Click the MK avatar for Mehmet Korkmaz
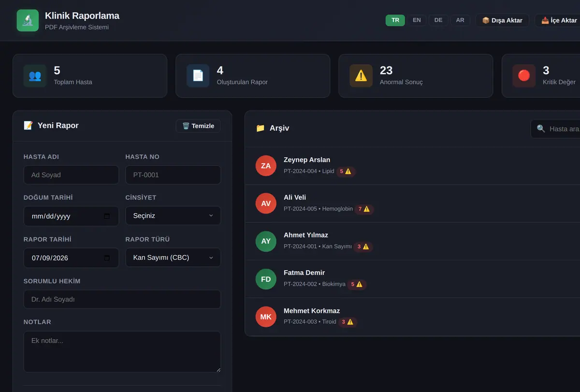The height and width of the screenshot is (392, 580). click(266, 317)
